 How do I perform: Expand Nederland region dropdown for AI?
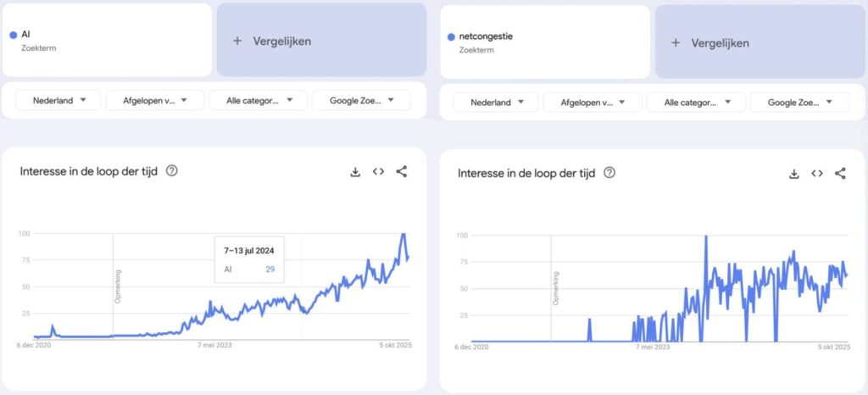coord(58,100)
